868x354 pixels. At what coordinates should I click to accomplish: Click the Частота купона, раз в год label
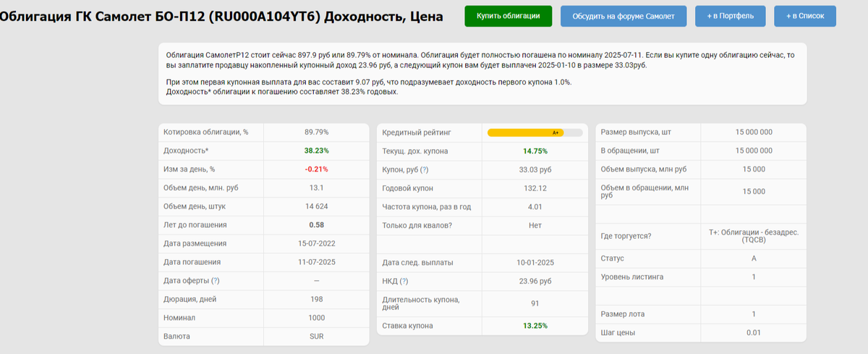pos(427,207)
